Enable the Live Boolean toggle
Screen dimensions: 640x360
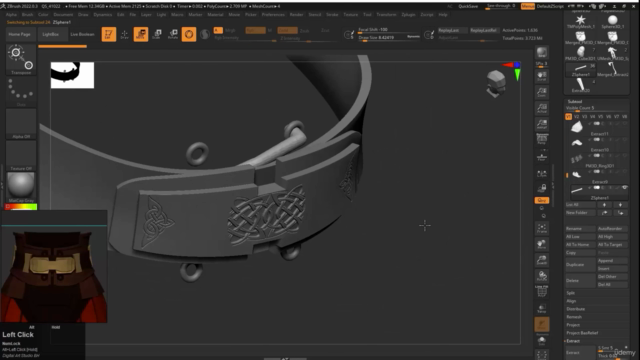(x=82, y=34)
